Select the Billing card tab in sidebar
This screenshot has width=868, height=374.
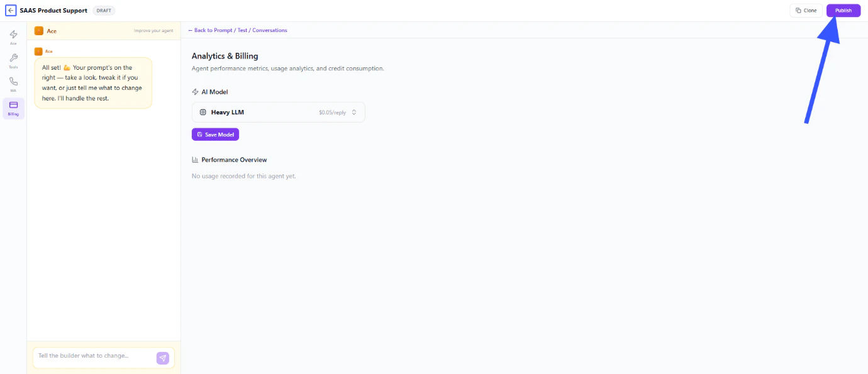point(13,108)
